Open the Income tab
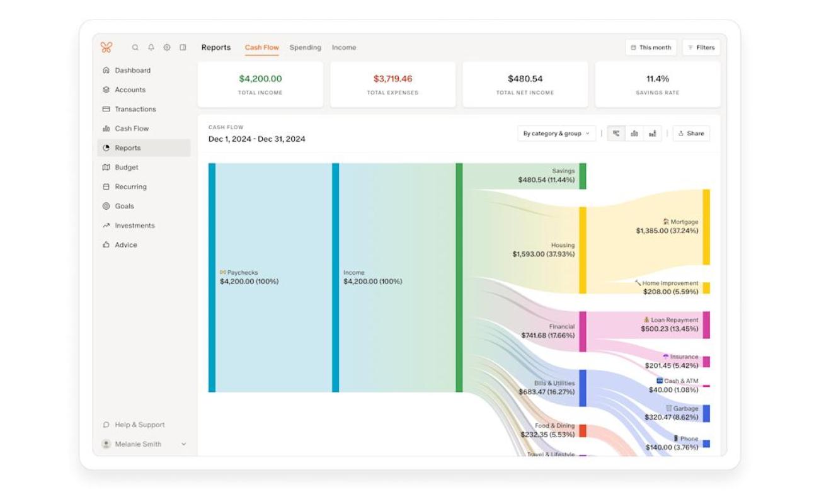The height and width of the screenshot is (504, 819). click(344, 47)
